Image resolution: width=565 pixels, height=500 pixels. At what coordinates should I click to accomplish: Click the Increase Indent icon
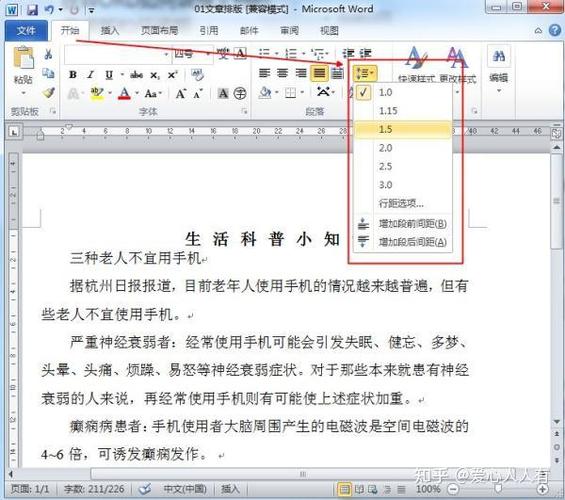click(x=365, y=53)
